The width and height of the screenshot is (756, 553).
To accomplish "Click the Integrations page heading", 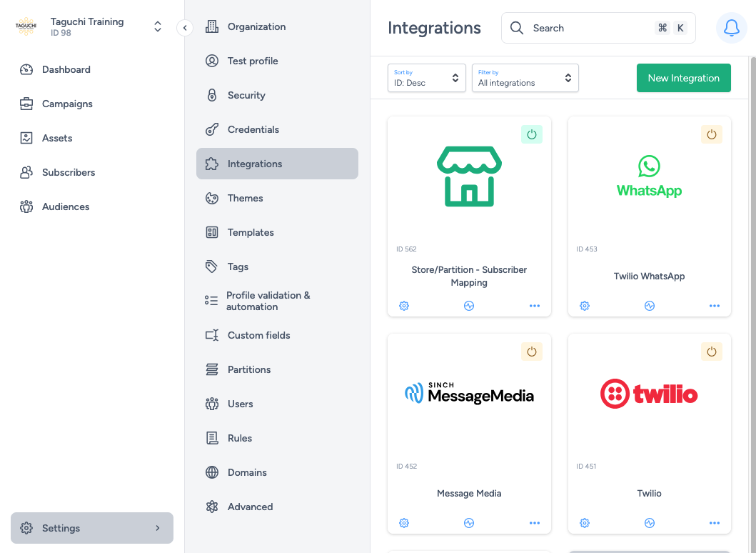I will (434, 28).
